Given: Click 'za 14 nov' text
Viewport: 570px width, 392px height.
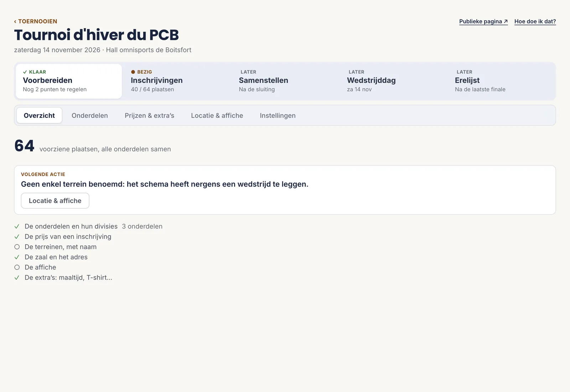Looking at the screenshot, I should pos(359,89).
